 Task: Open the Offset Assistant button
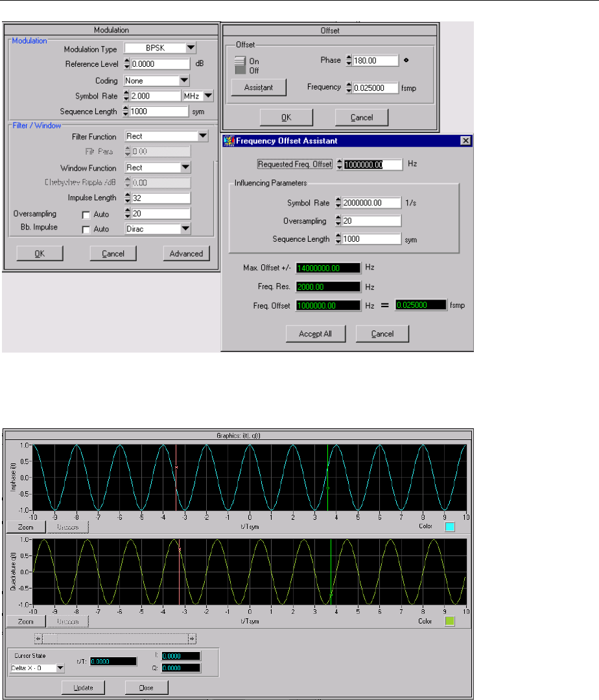click(259, 87)
